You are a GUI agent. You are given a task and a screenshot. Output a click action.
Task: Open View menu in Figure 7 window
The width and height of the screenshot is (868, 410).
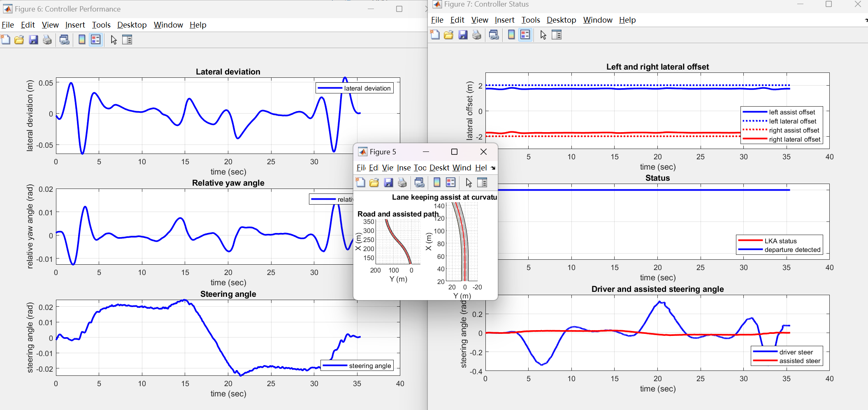480,20
